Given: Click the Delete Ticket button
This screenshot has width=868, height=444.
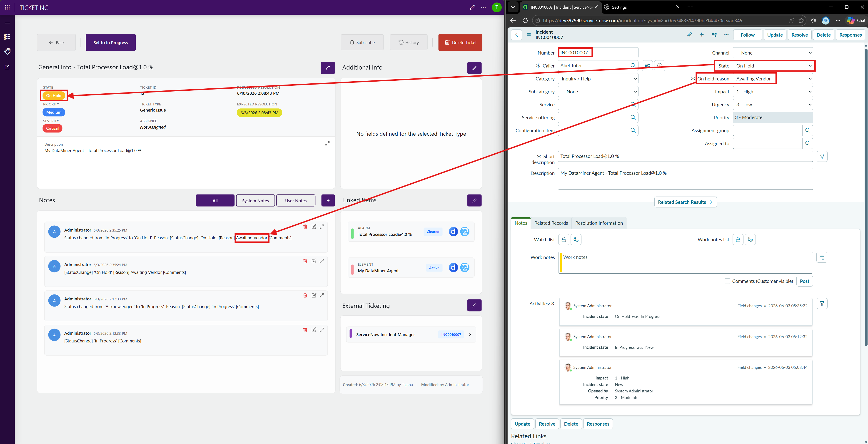Looking at the screenshot, I should (x=460, y=42).
